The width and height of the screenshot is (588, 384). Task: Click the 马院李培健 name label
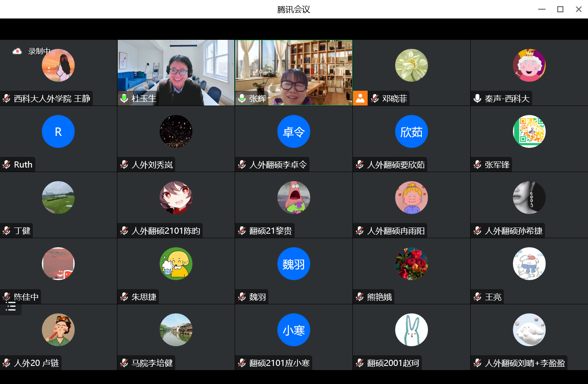pyautogui.click(x=152, y=363)
